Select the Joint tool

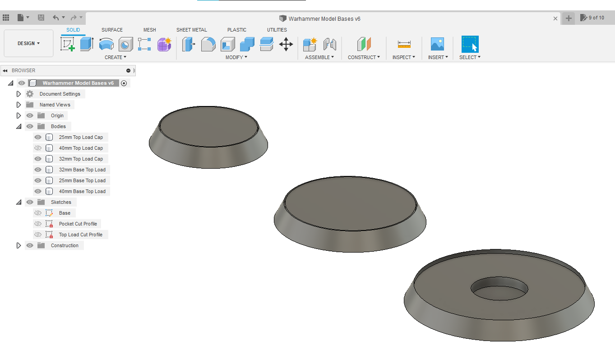[x=330, y=44]
